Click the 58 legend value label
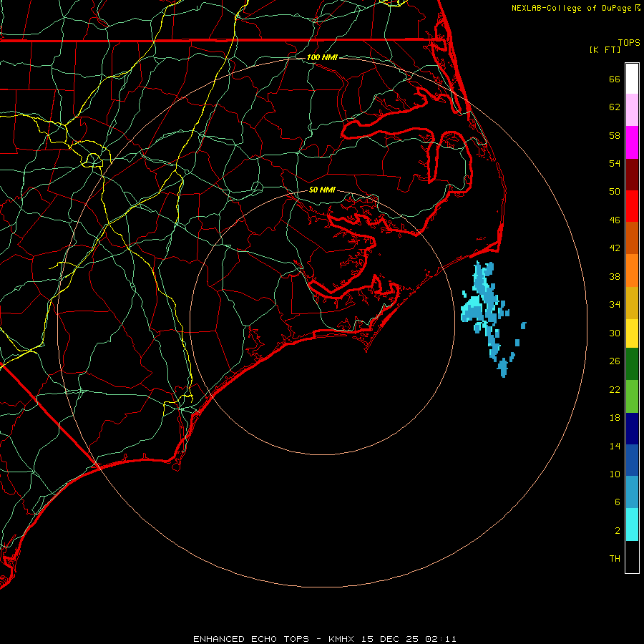 click(x=615, y=135)
